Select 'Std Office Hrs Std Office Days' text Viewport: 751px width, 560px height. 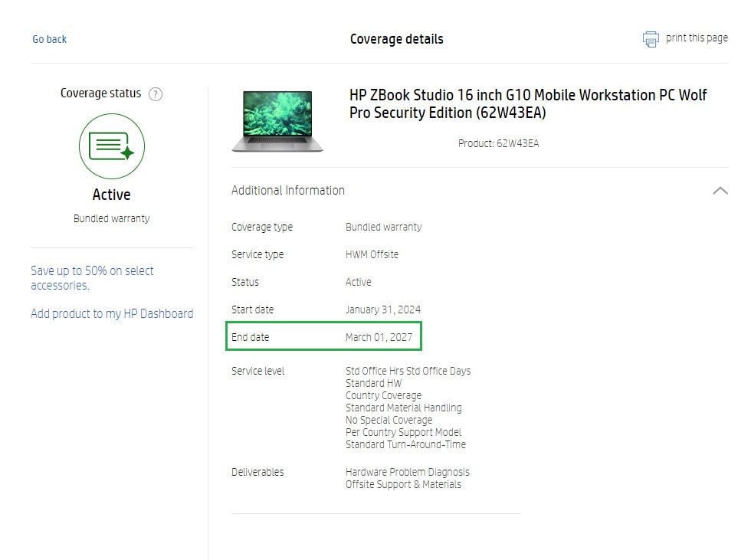tap(408, 371)
